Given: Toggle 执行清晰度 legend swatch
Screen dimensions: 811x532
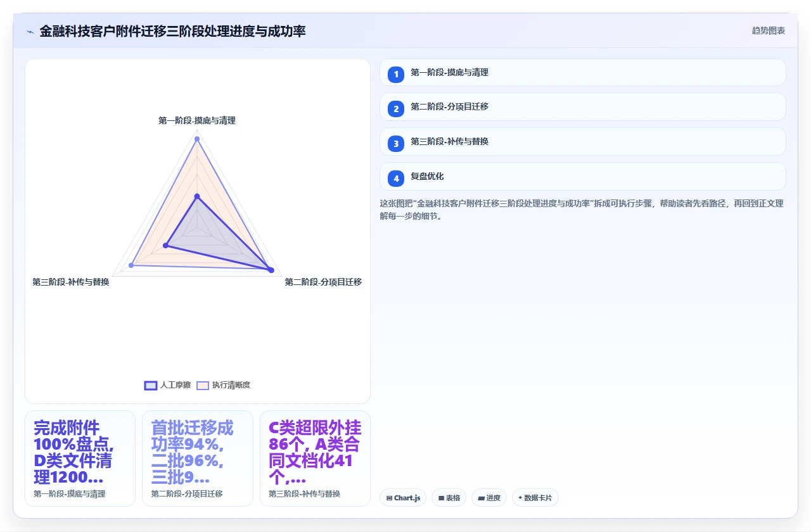Looking at the screenshot, I should 203,385.
